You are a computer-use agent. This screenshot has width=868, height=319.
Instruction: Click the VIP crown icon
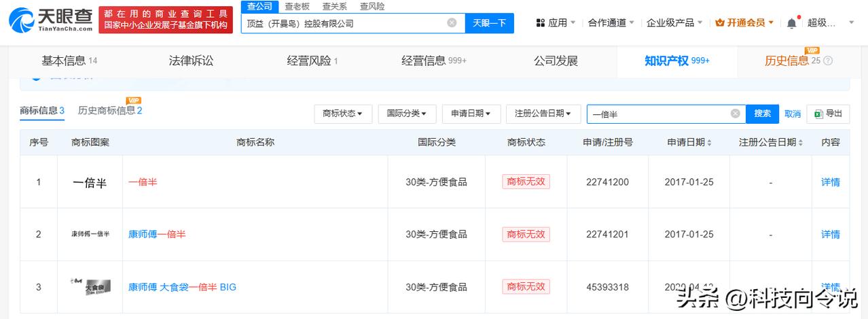(x=720, y=23)
